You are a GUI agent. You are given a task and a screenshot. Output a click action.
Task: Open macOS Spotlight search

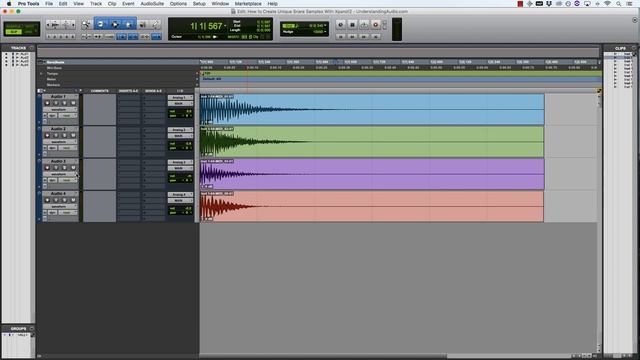click(619, 4)
